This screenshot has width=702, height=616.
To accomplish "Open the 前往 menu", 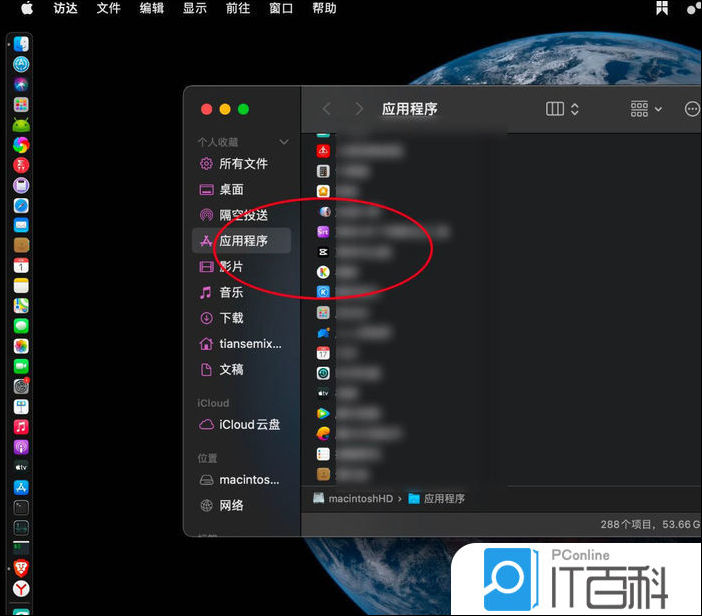I will [238, 9].
